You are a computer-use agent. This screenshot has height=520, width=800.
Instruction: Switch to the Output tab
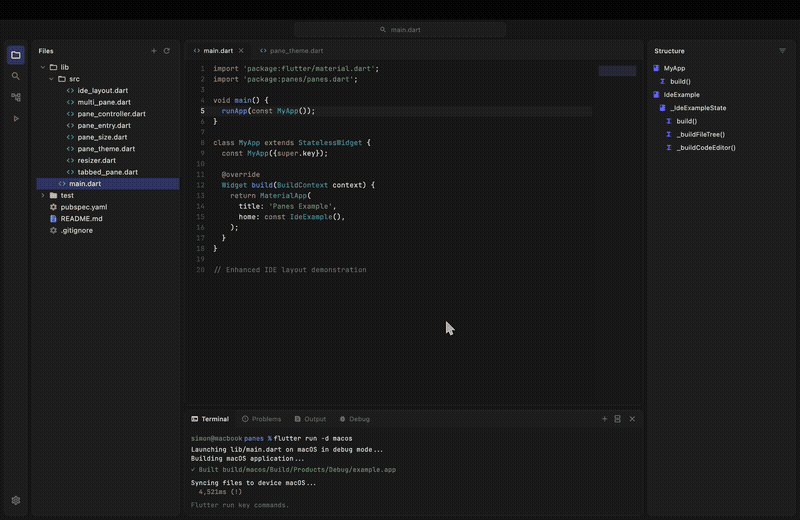[310, 419]
